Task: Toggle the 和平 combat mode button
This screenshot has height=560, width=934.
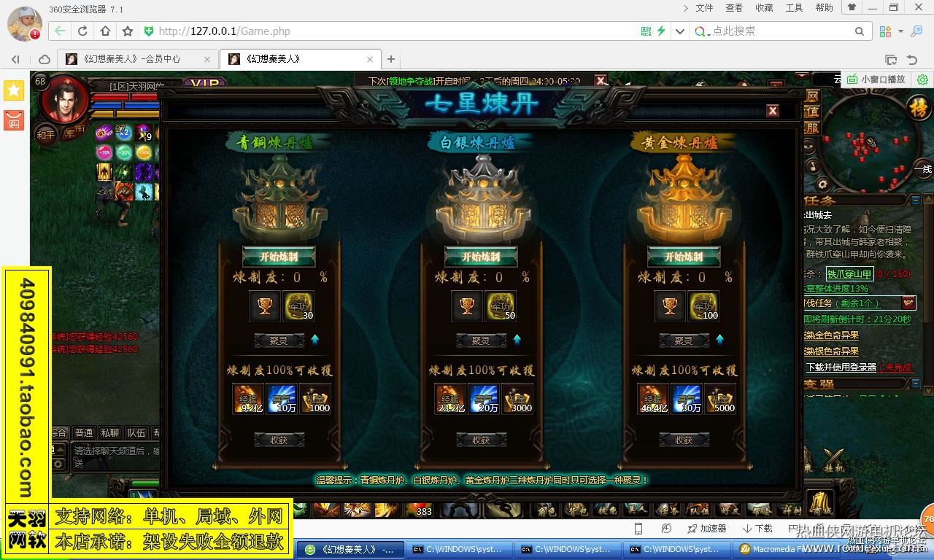Action: pos(45,134)
